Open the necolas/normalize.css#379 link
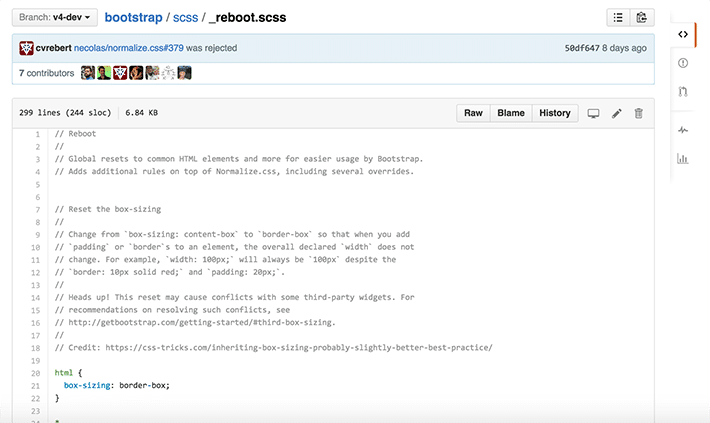 tap(129, 48)
